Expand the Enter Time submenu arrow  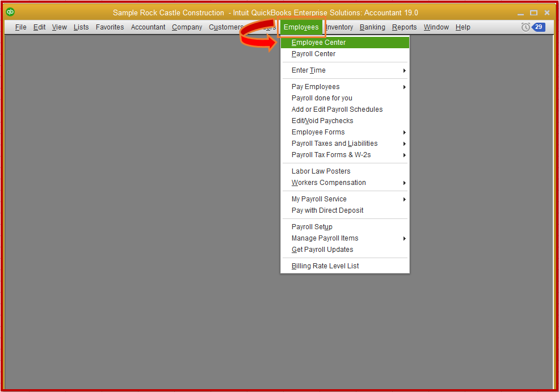click(x=404, y=70)
